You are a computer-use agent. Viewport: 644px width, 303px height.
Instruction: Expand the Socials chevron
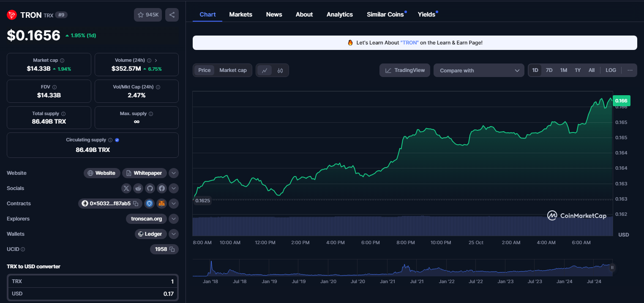click(x=174, y=188)
